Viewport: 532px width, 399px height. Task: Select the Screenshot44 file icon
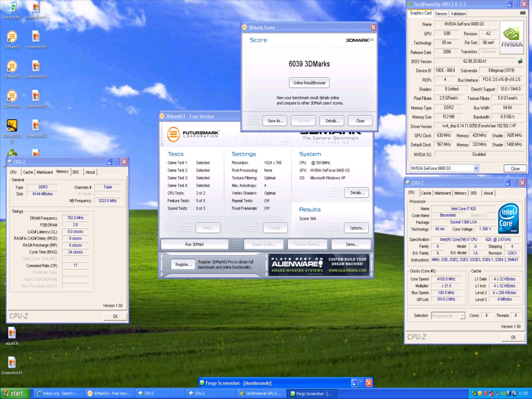36,10
